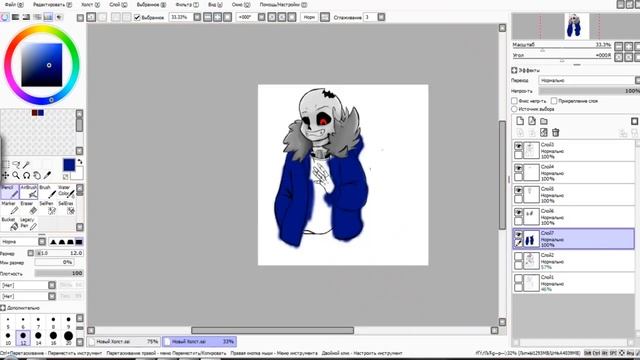This screenshot has width=640, height=360.
Task: Select the Eraser tool
Action: pyautogui.click(x=29, y=208)
